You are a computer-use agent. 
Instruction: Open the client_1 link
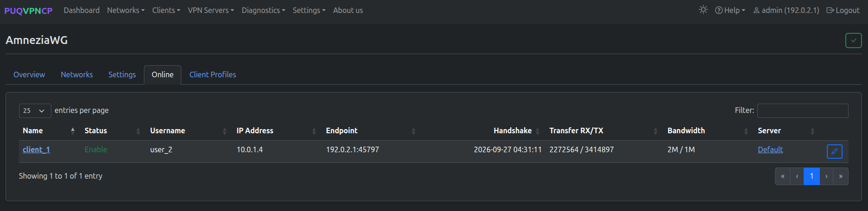36,149
